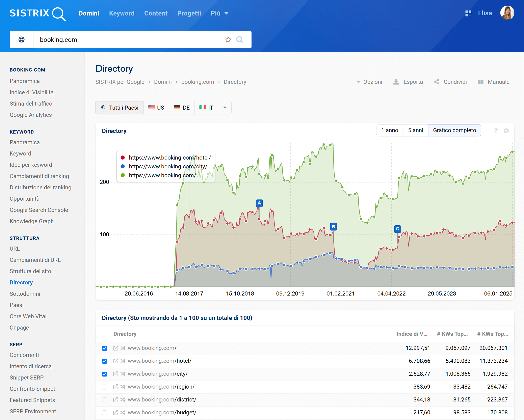Open external link icon for /city/ row
The width and height of the screenshot is (524, 420).
point(116,374)
